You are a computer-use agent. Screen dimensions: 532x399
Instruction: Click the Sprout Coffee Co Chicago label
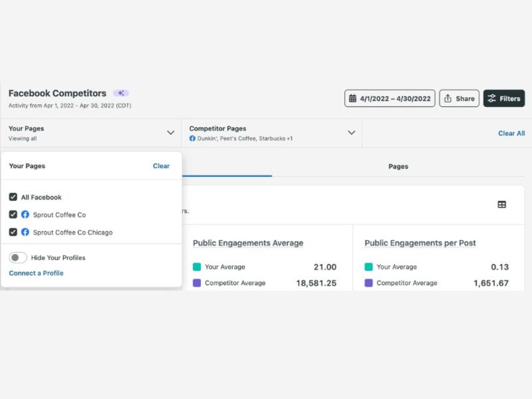(x=73, y=233)
